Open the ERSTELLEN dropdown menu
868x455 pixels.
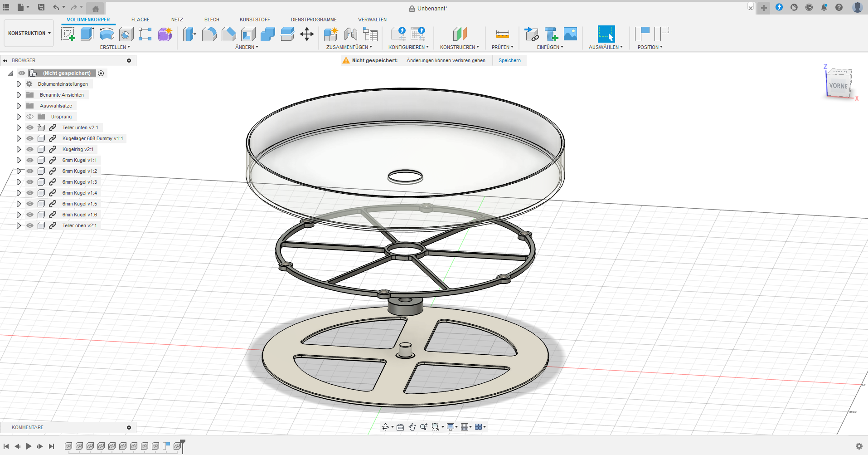pos(115,47)
